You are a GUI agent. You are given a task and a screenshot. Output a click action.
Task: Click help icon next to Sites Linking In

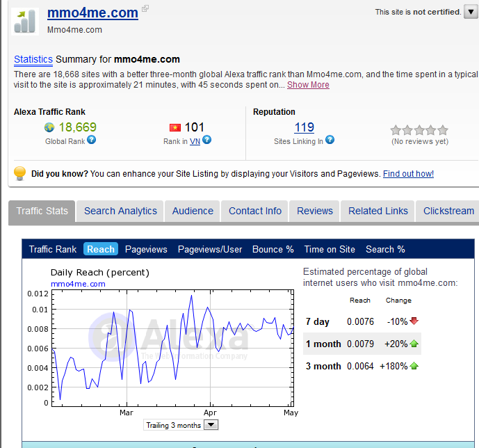[330, 140]
